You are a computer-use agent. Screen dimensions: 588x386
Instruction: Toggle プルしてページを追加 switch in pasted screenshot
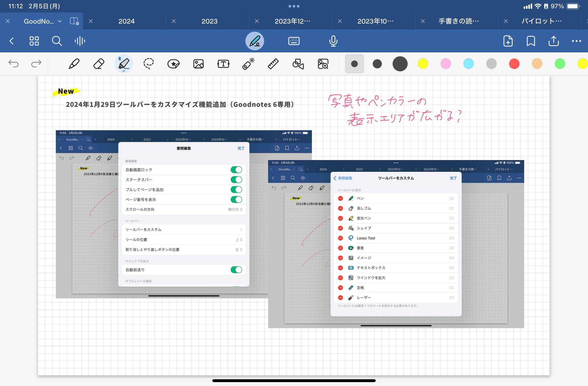point(236,190)
